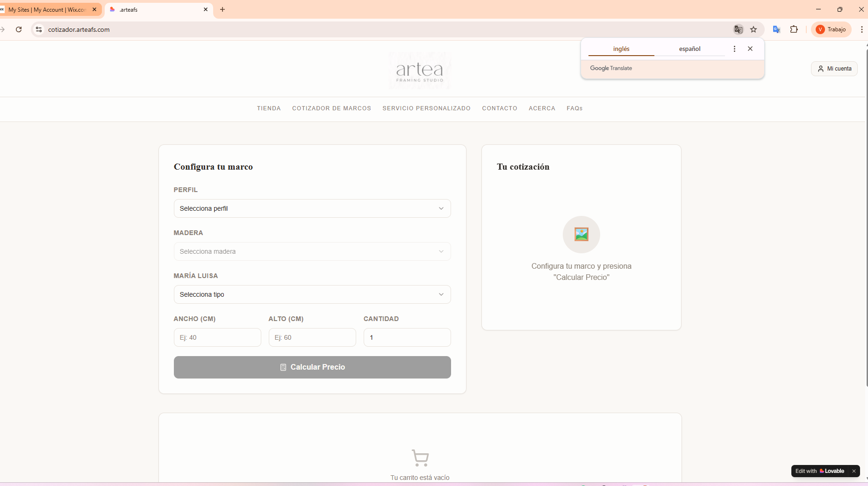View site information icon in address bar
The height and width of the screenshot is (486, 868).
(39, 29)
